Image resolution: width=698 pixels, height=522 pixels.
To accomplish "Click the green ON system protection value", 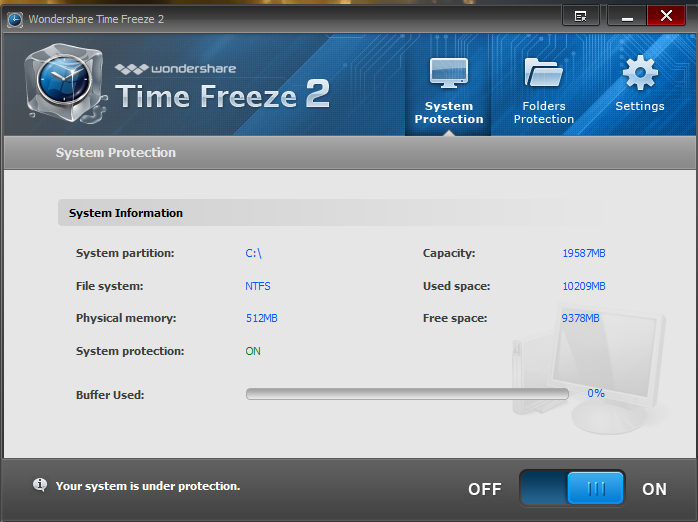I will pyautogui.click(x=253, y=351).
